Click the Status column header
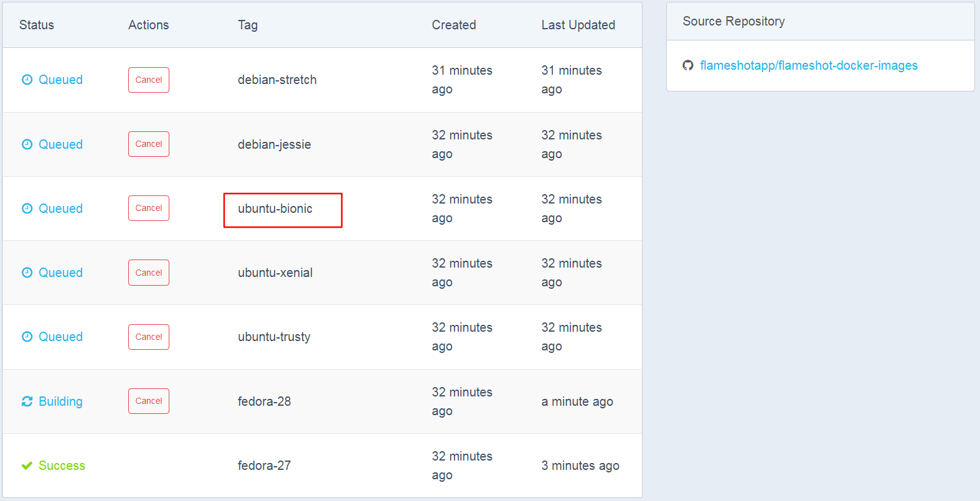This screenshot has width=980, height=501. 37,25
